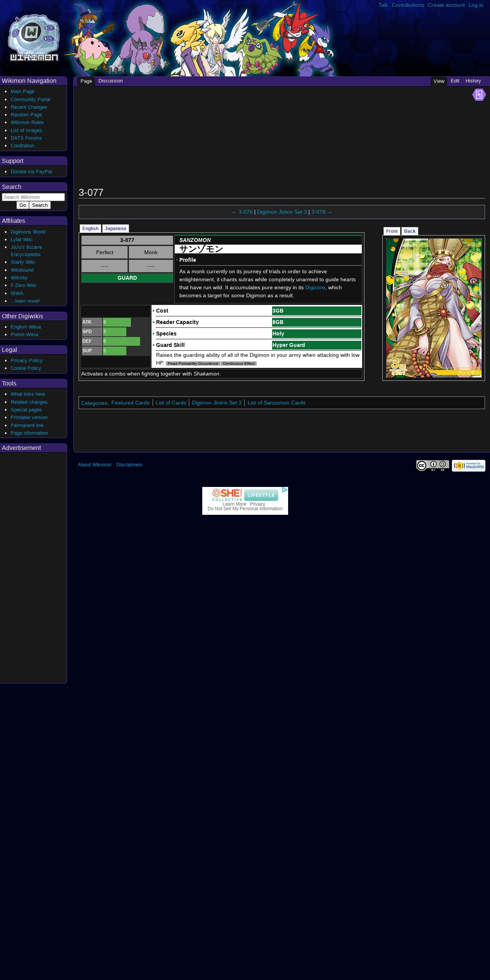The height and width of the screenshot is (980, 490).
Task: Click the purple hexagon card icon
Action: pyautogui.click(x=479, y=95)
